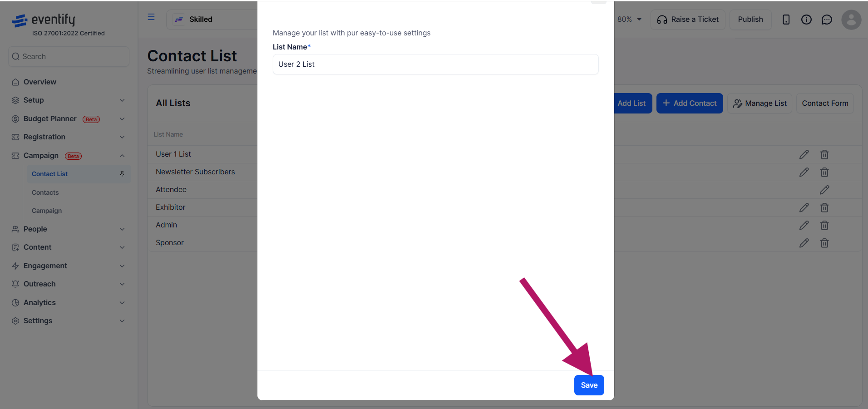This screenshot has width=868, height=409.
Task: Edit the Exhibitor list row
Action: [804, 208]
